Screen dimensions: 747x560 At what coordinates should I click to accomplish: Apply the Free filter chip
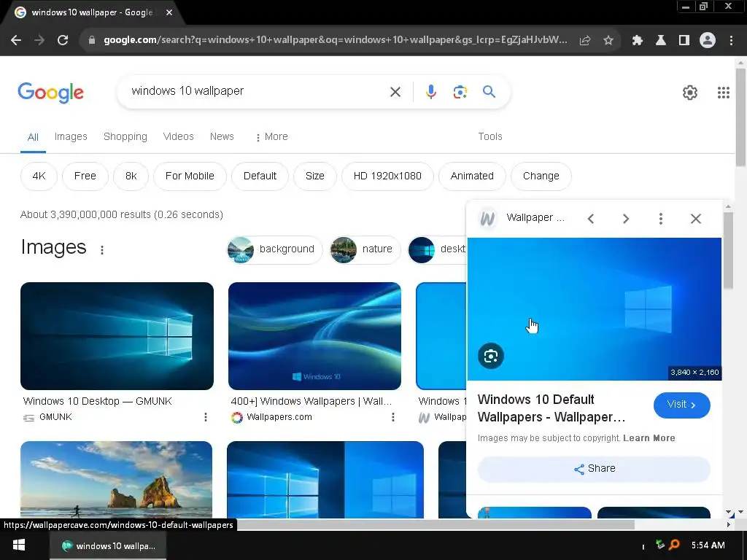click(x=85, y=176)
